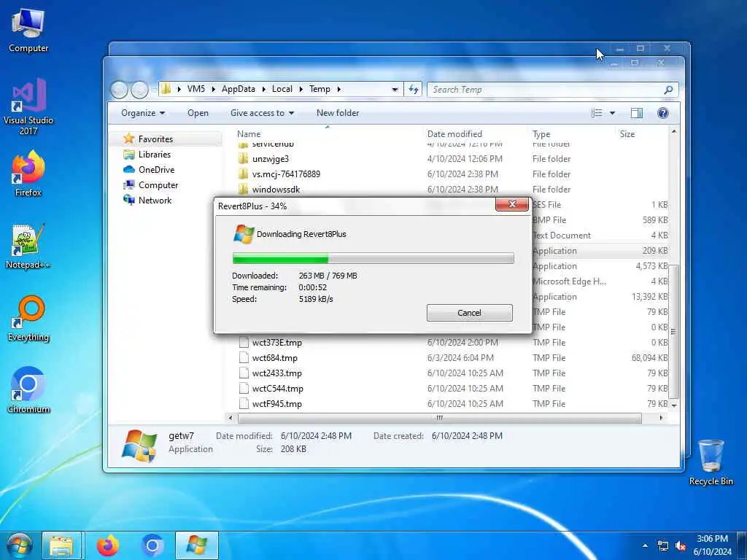Screen dimensions: 747x560
Task: Expand the arrow after Temp breadcrumb
Action: tap(338, 89)
